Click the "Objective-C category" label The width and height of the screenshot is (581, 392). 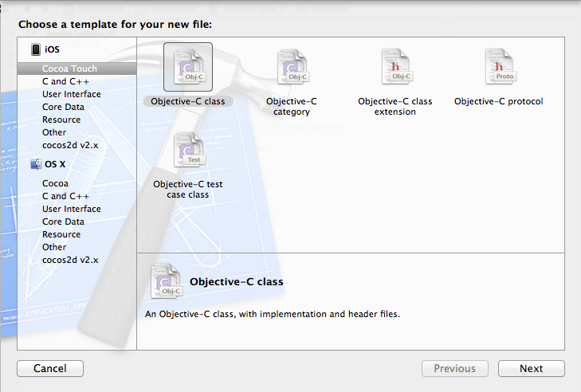point(292,107)
